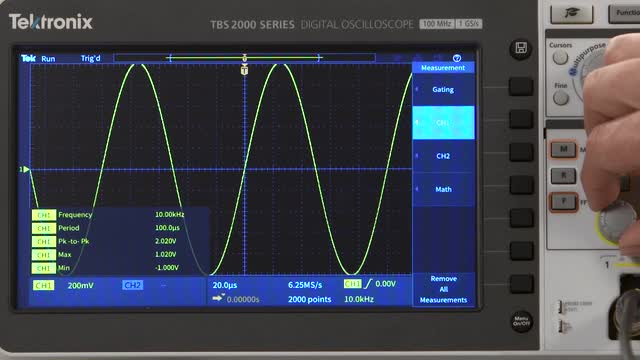Click the Pk-to-Pk value 2.020V

coord(165,241)
